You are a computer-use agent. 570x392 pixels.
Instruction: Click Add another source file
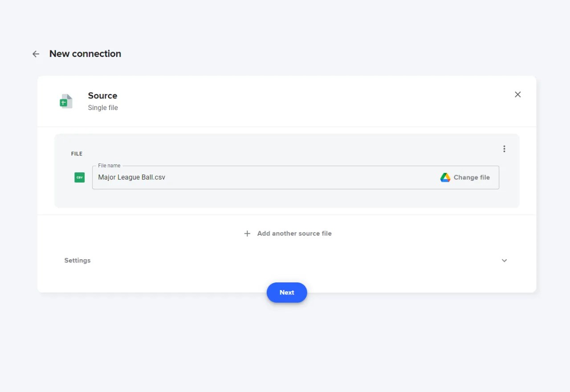click(294, 233)
